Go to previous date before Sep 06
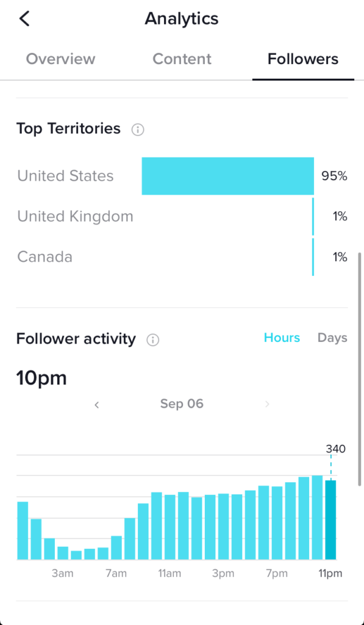 point(96,405)
